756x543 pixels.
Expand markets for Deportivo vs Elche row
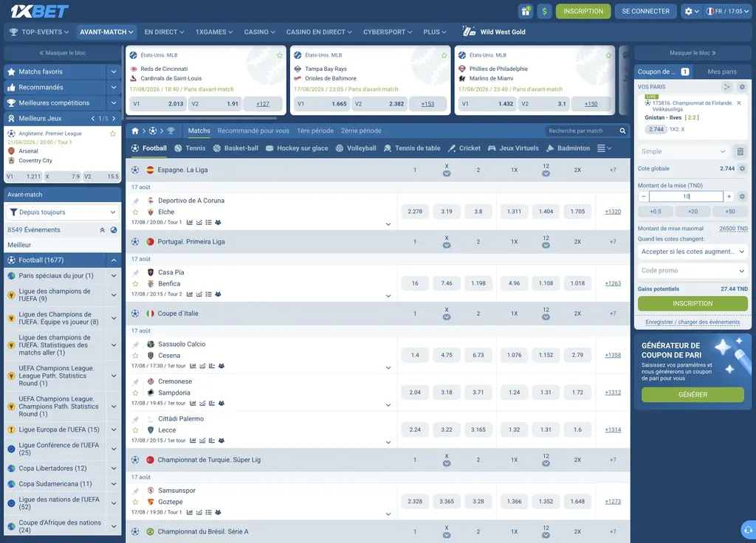[x=388, y=224]
